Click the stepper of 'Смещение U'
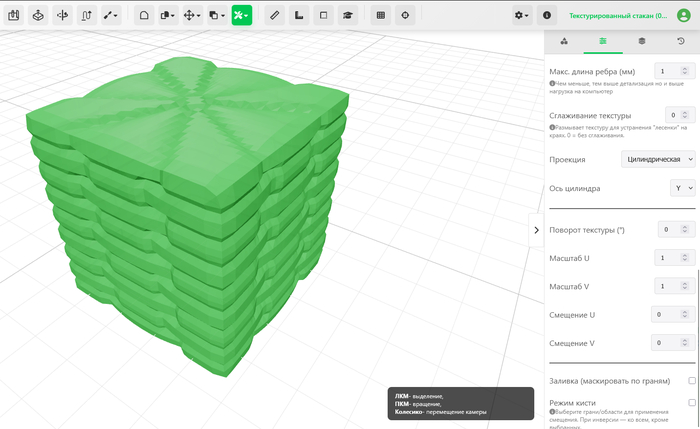The image size is (700, 429). pos(685,314)
